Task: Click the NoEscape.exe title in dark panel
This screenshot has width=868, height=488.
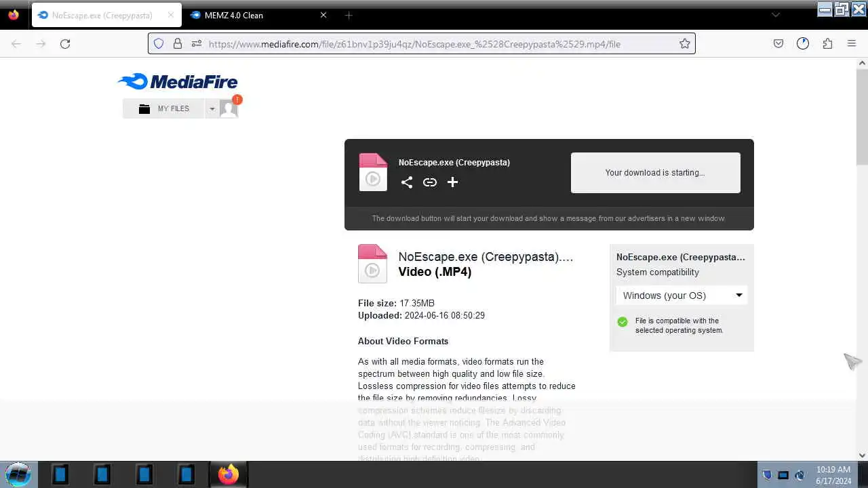Action: 454,163
